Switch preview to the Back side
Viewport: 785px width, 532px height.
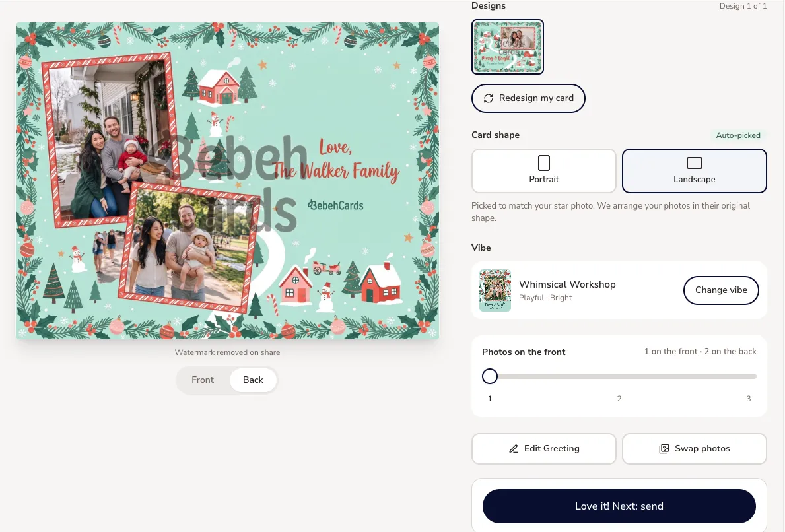click(253, 380)
